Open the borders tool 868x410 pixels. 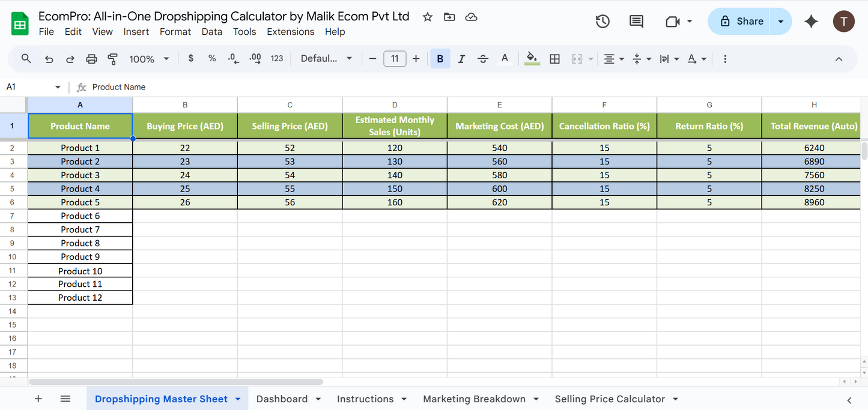(555, 59)
